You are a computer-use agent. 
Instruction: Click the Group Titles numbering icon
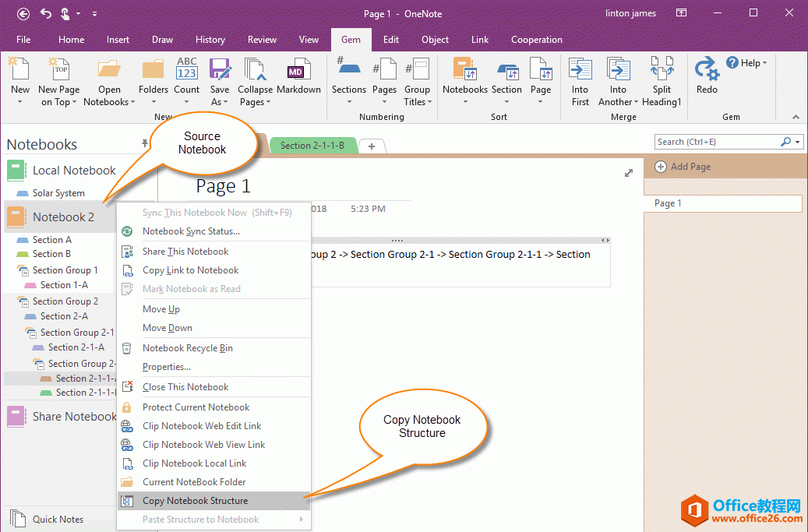point(417,72)
